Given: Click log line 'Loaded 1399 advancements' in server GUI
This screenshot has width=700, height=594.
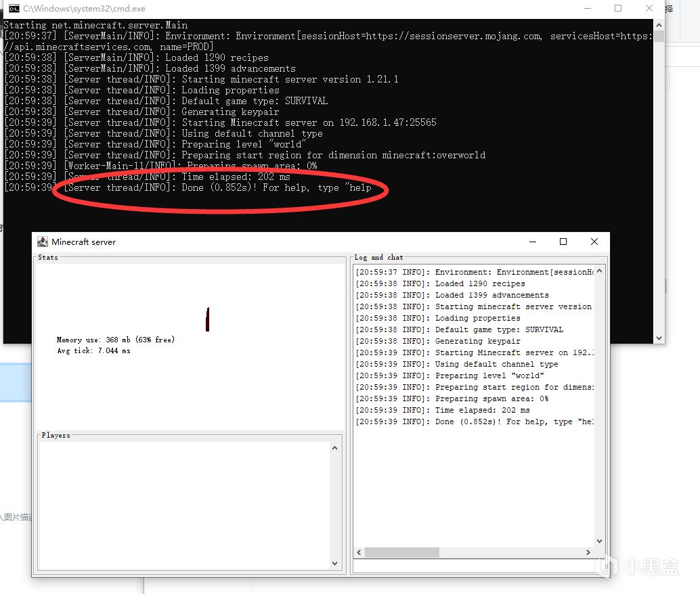Looking at the screenshot, I should 452,296.
